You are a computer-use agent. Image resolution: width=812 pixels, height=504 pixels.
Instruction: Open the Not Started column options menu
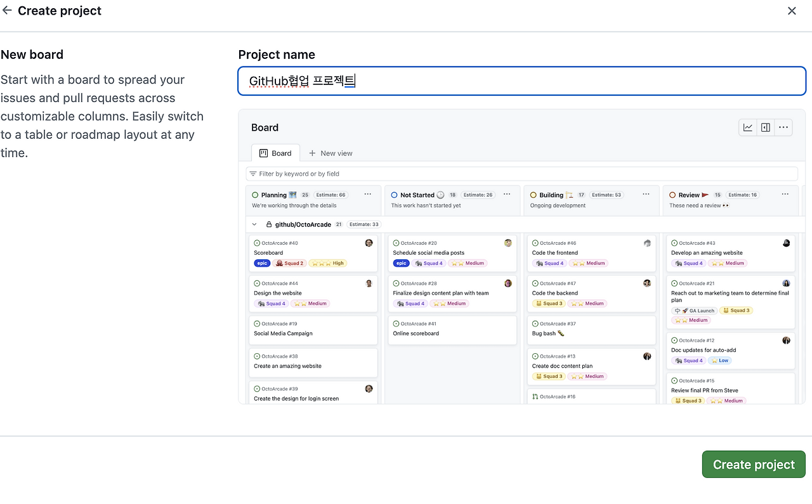(x=507, y=195)
